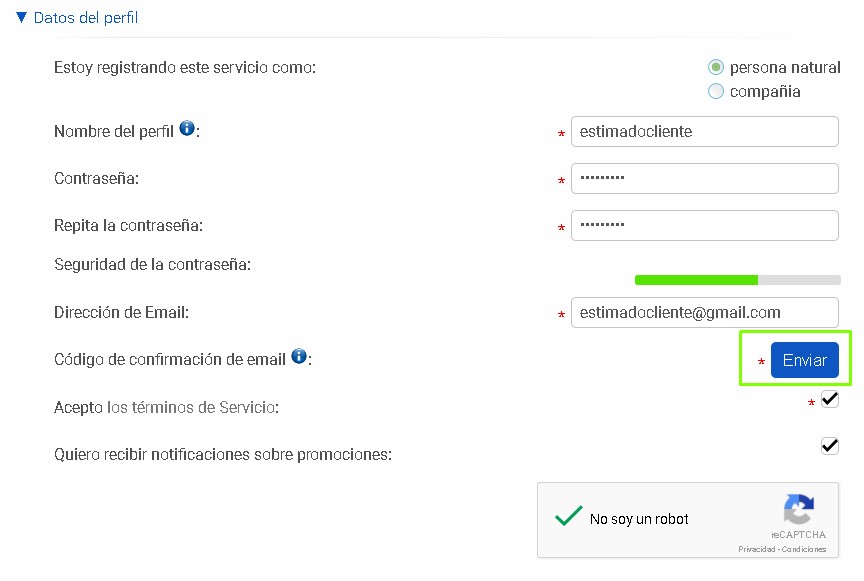Toggle the promotions notifications checkbox
Image resolution: width=864 pixels, height=581 pixels.
830,445
